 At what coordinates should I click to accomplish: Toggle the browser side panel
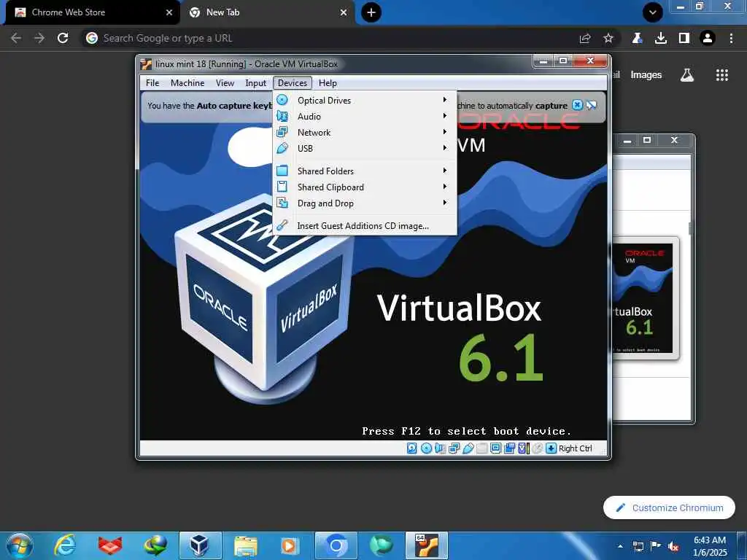[684, 38]
